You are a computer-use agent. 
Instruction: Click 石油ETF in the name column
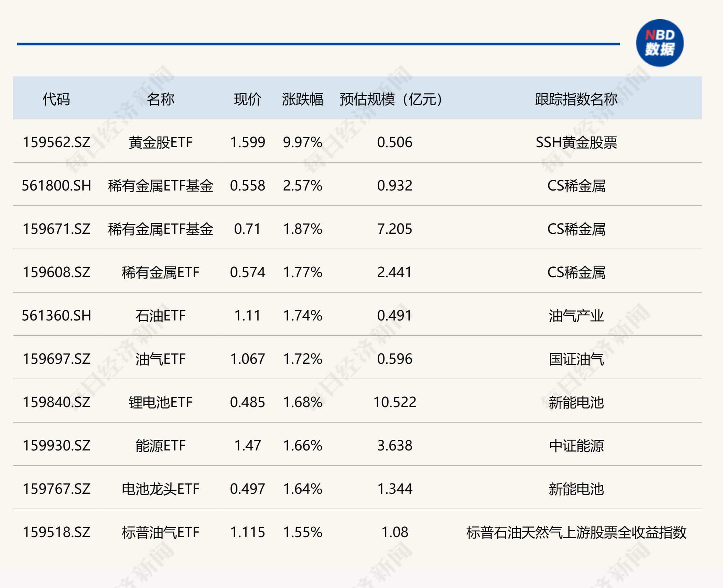pyautogui.click(x=160, y=316)
